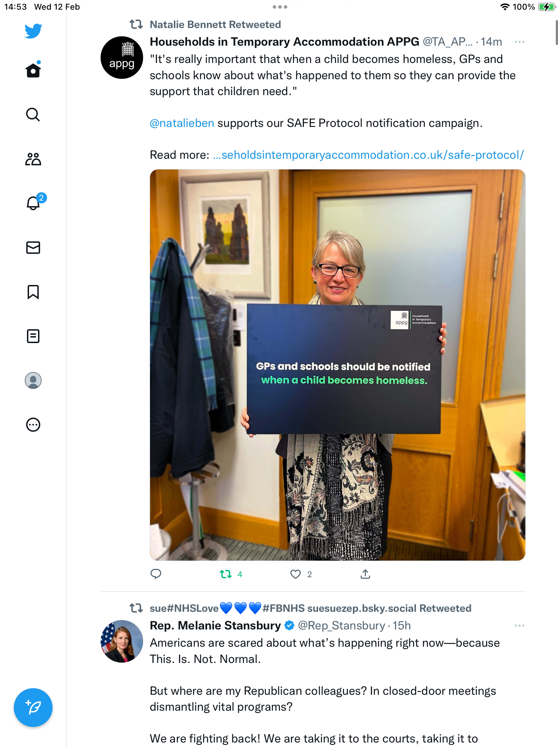The height and width of the screenshot is (747, 560).
Task: Expand options menu on Melanie Stansbury tweet
Action: pyautogui.click(x=520, y=626)
